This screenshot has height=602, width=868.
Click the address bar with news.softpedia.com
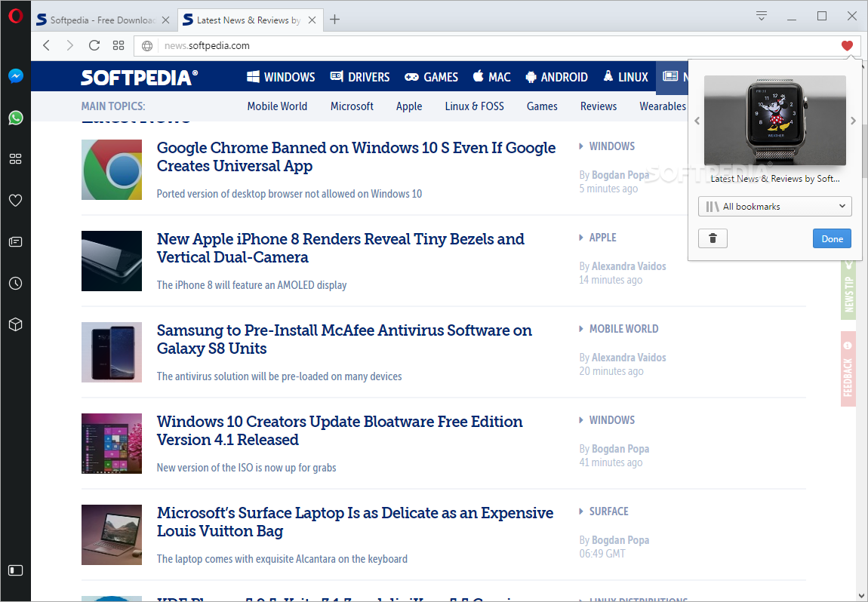(498, 46)
